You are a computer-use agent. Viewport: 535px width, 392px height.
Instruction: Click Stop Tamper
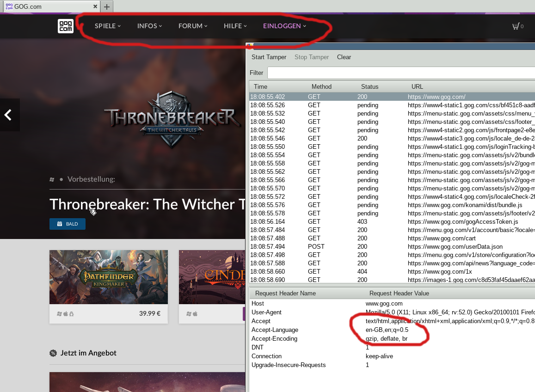click(x=312, y=57)
